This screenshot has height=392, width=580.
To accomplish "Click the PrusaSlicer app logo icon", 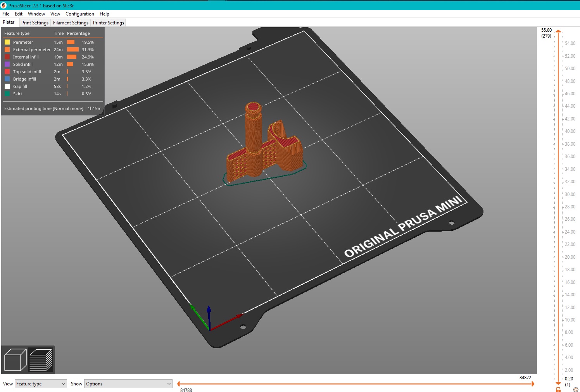I will (x=3, y=5).
